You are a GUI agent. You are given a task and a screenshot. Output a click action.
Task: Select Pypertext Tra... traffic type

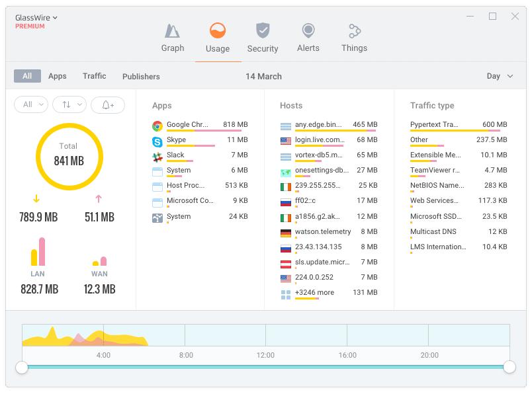[459, 126]
